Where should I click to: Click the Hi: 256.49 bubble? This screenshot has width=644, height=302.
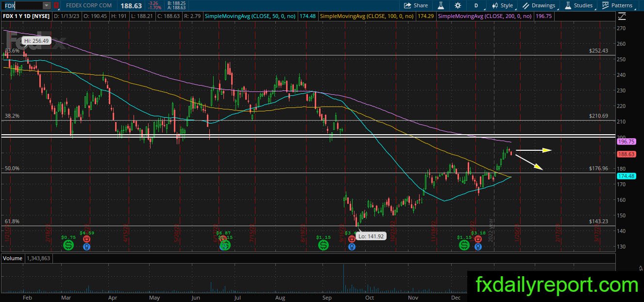pos(36,41)
